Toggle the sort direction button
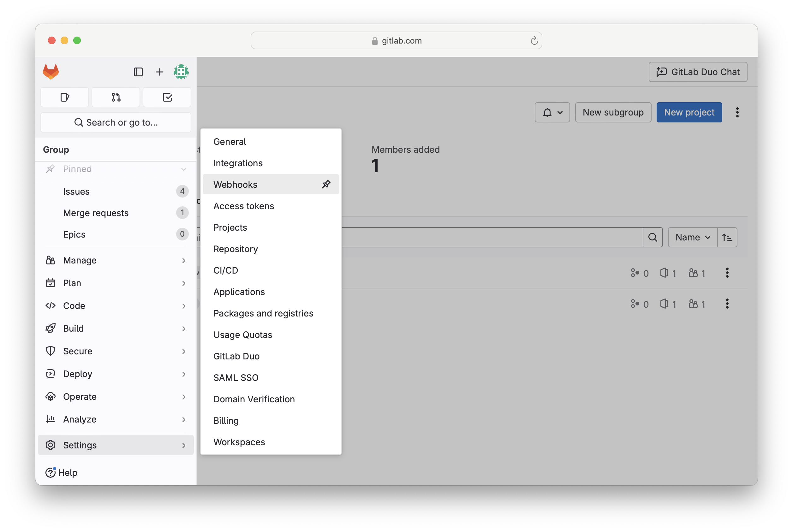Viewport: 793px width, 532px height. [x=727, y=237]
